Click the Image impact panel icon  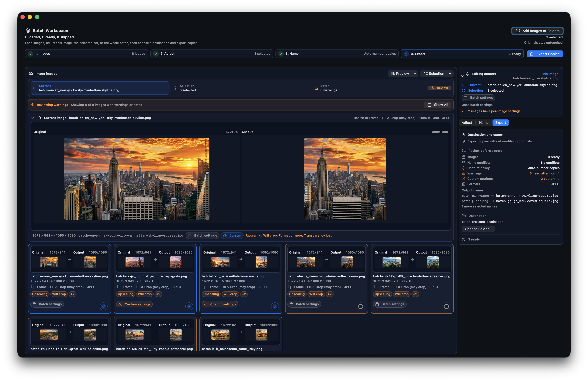coord(31,74)
